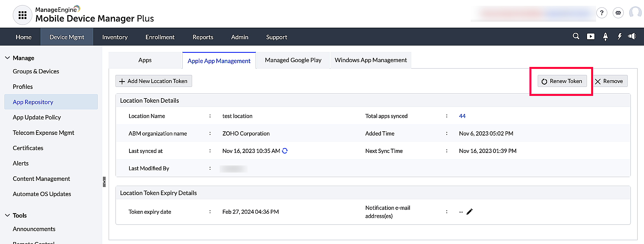The height and width of the screenshot is (244, 644).
Task: Click the megaphone announcements icon
Action: click(632, 36)
